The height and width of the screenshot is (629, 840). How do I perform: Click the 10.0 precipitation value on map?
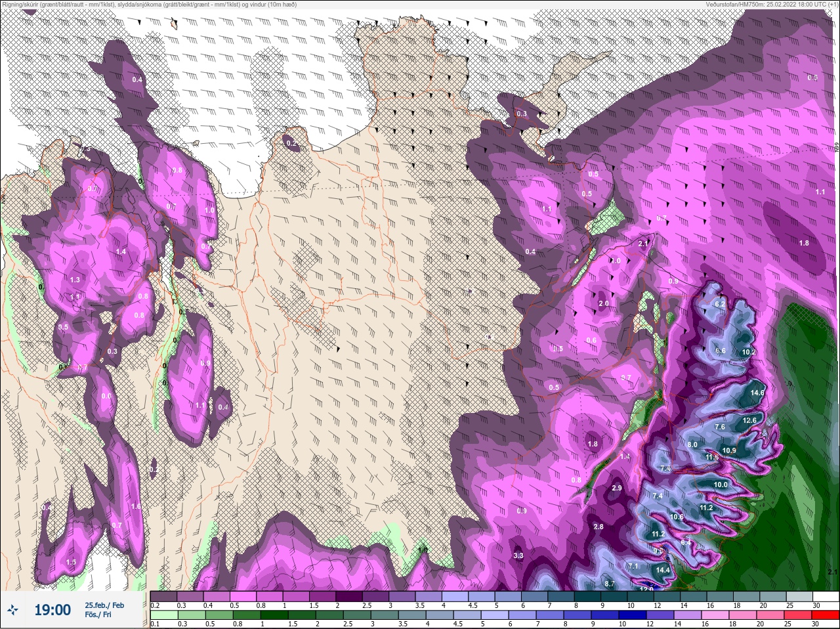[721, 485]
